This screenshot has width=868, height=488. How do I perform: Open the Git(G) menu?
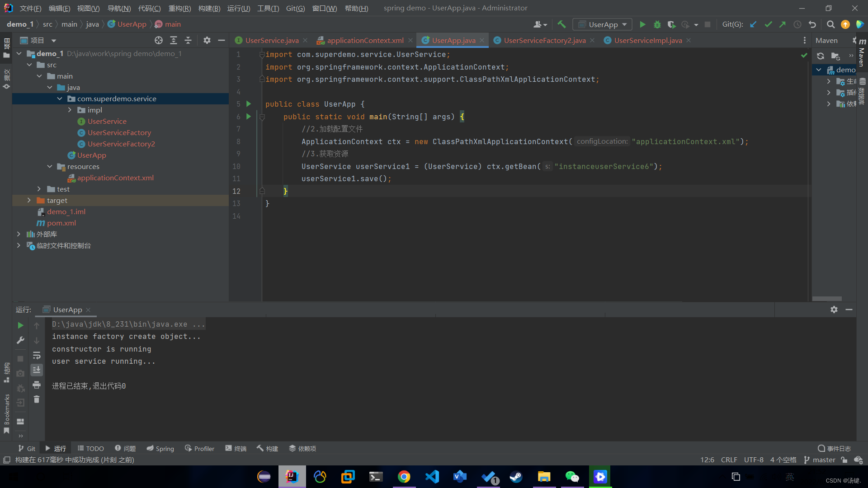(x=295, y=8)
